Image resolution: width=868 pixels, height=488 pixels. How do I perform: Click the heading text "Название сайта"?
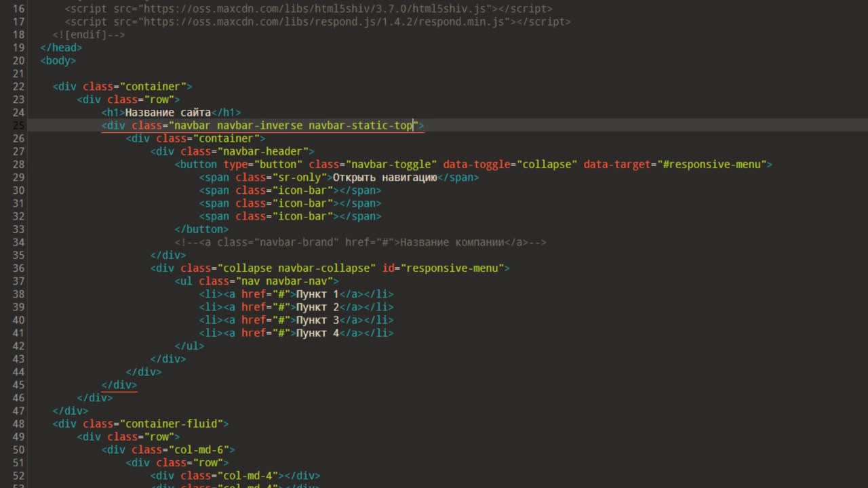[168, 113]
